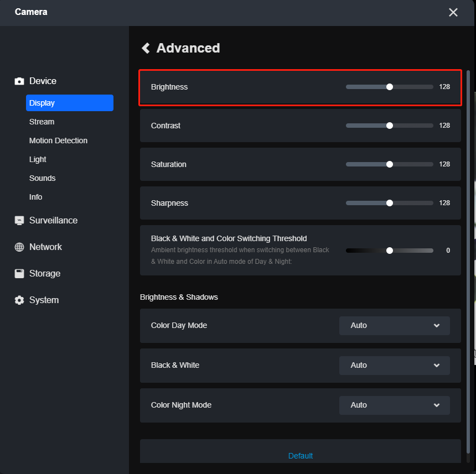Viewport: 476px width, 474px height.
Task: Switch to the Sounds settings
Action: point(43,178)
